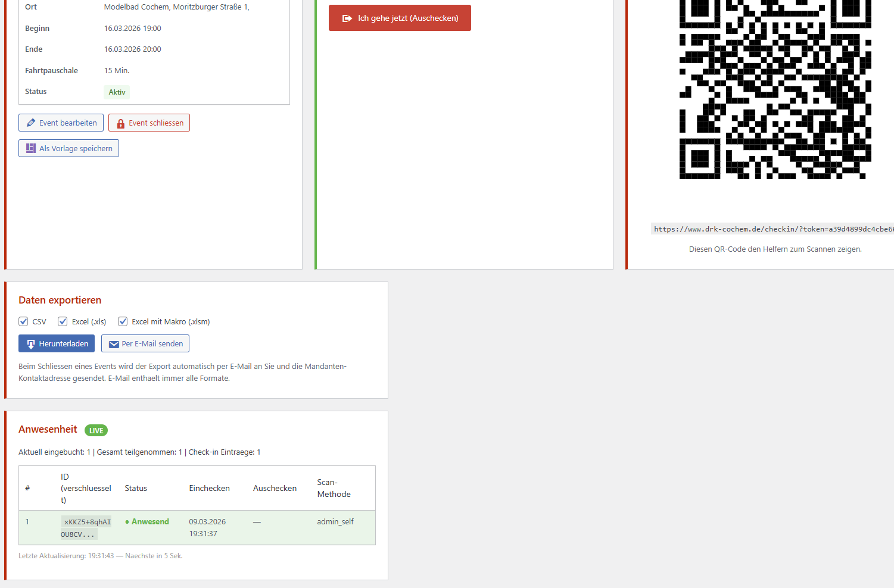
Task: Close the event with Event schliessen
Action: click(149, 123)
